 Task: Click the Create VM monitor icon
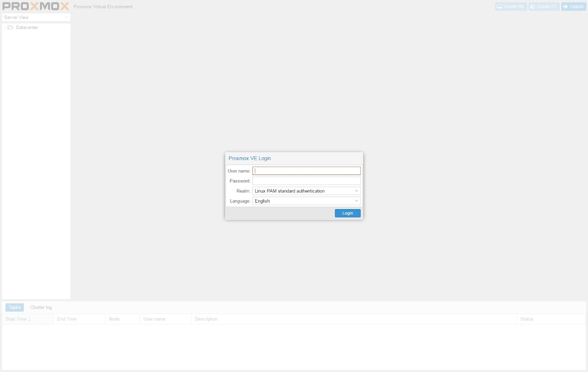[x=499, y=6]
